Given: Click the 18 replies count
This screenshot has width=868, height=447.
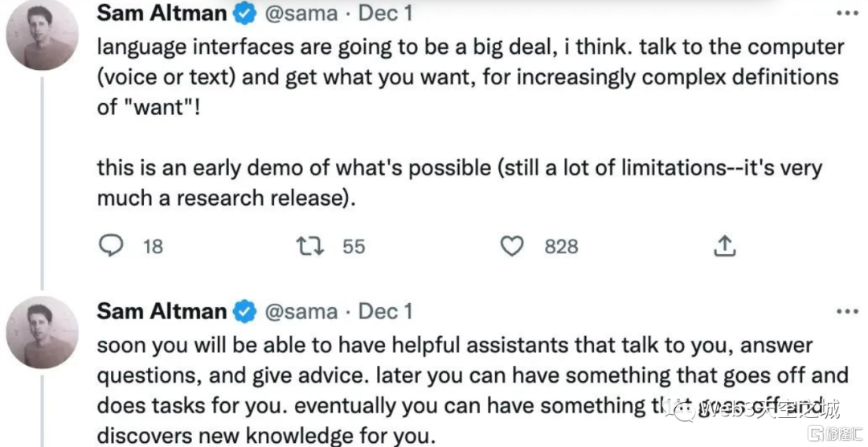Looking at the screenshot, I should (x=153, y=246).
